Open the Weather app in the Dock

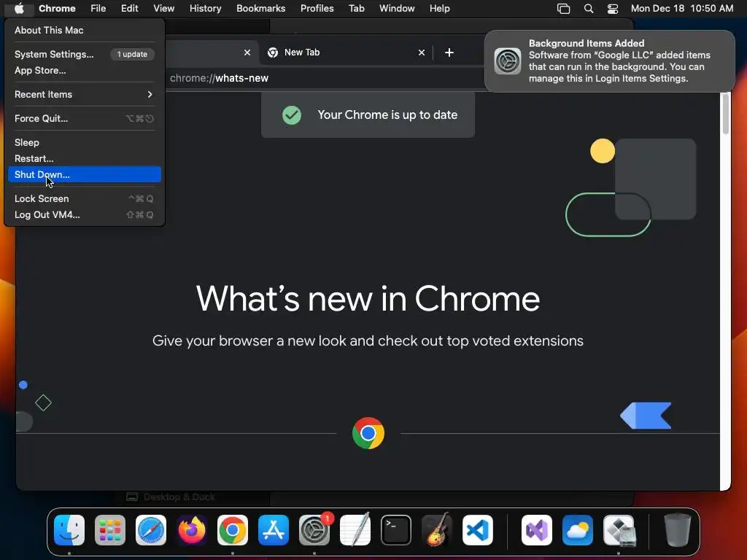pyautogui.click(x=578, y=530)
